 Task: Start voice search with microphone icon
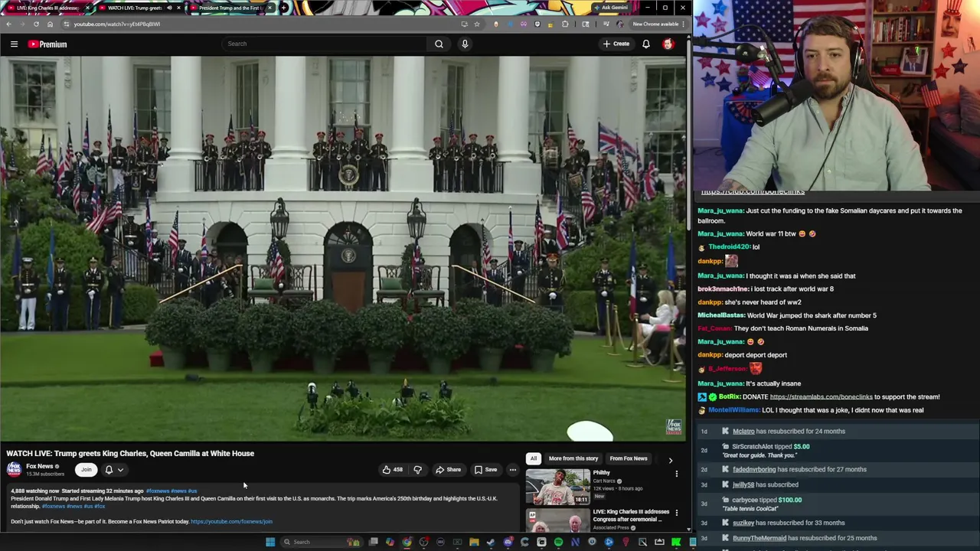465,44
